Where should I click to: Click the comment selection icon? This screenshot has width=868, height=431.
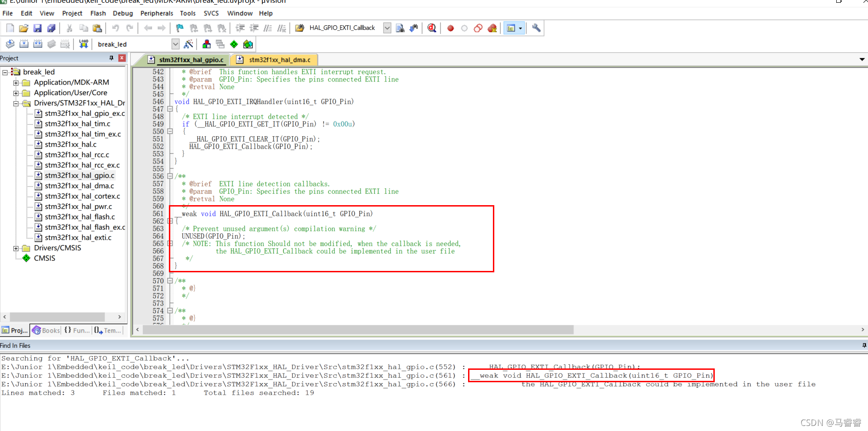tap(268, 28)
